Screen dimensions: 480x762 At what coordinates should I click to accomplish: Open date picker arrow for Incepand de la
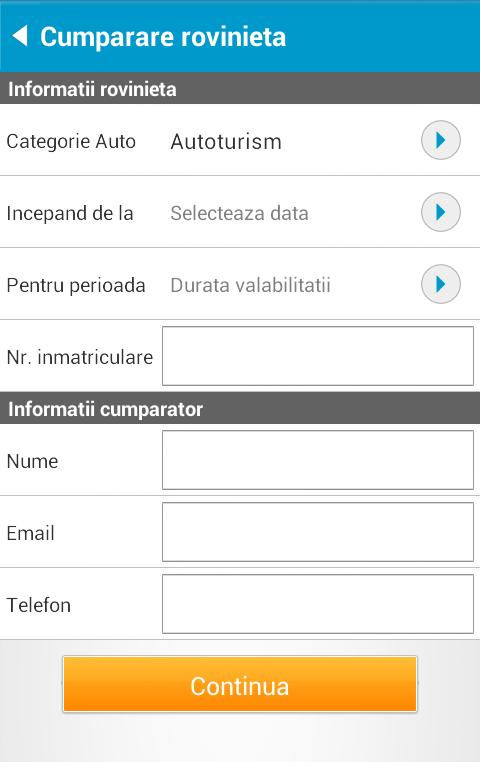[x=440, y=212]
